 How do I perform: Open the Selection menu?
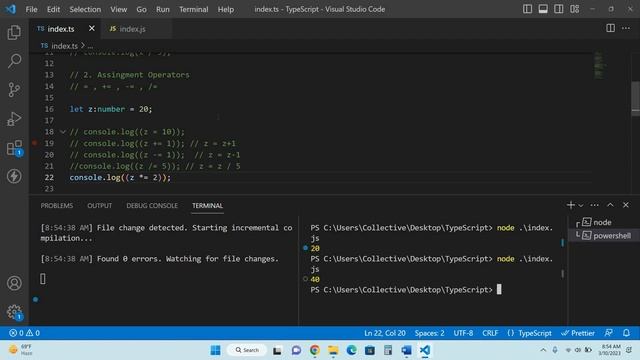(x=85, y=9)
